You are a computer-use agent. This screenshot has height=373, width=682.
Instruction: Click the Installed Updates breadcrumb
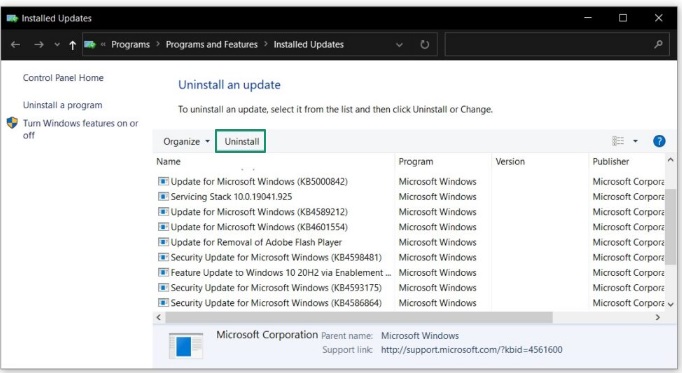(308, 44)
